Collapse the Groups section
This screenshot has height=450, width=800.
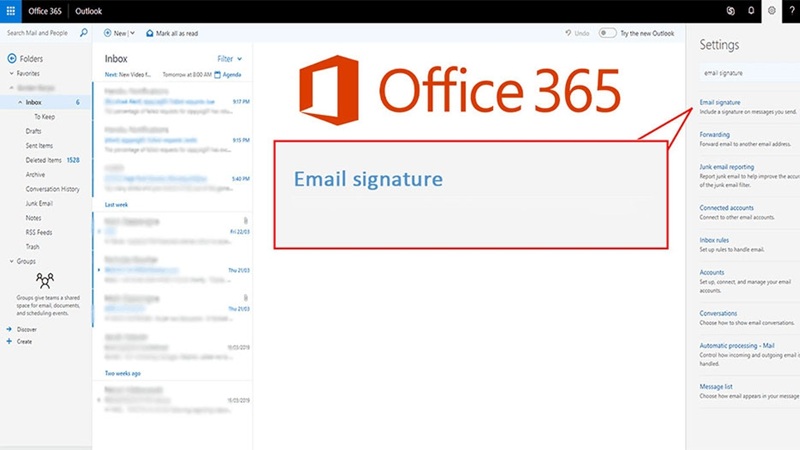12,261
